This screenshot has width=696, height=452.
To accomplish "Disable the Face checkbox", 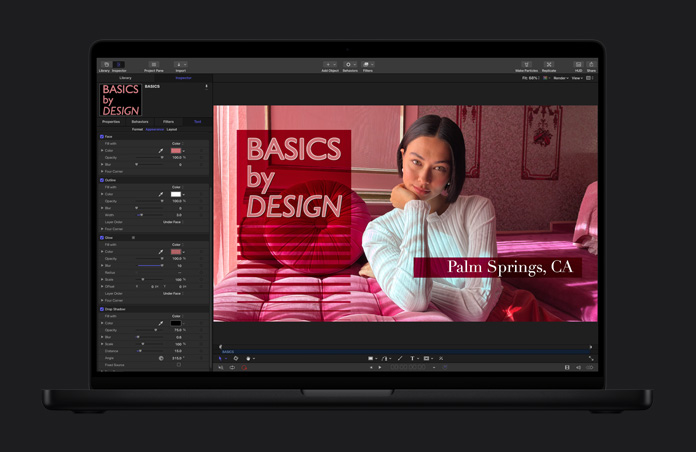I will pos(102,136).
